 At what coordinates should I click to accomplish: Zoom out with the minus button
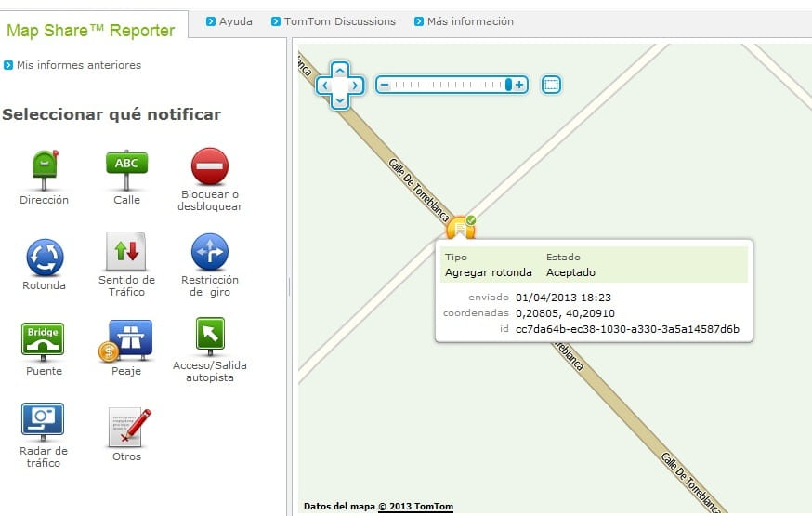pos(383,85)
